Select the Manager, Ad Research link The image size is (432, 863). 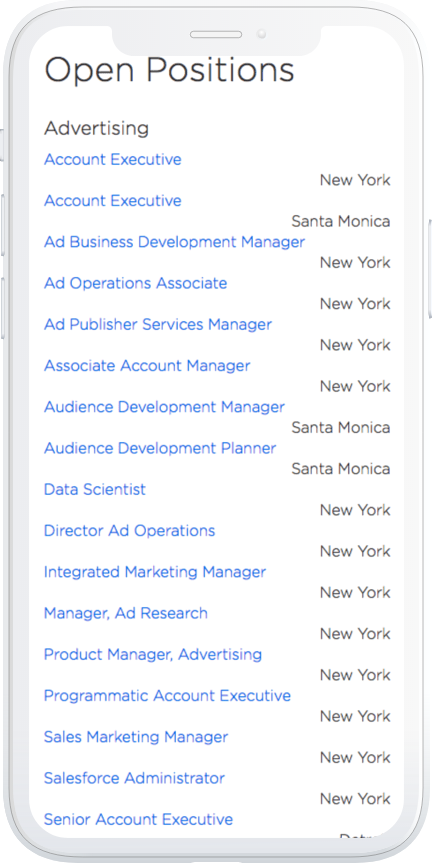[x=126, y=613]
